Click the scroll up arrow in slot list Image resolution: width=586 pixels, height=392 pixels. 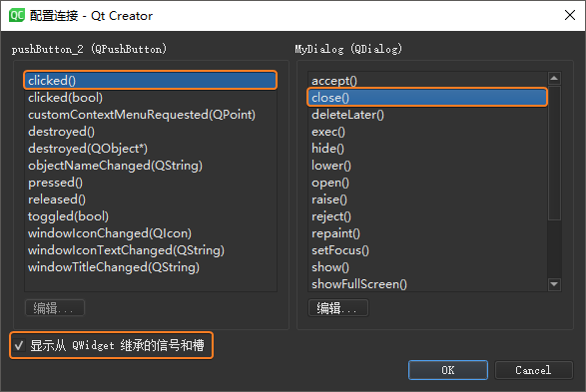[x=554, y=78]
